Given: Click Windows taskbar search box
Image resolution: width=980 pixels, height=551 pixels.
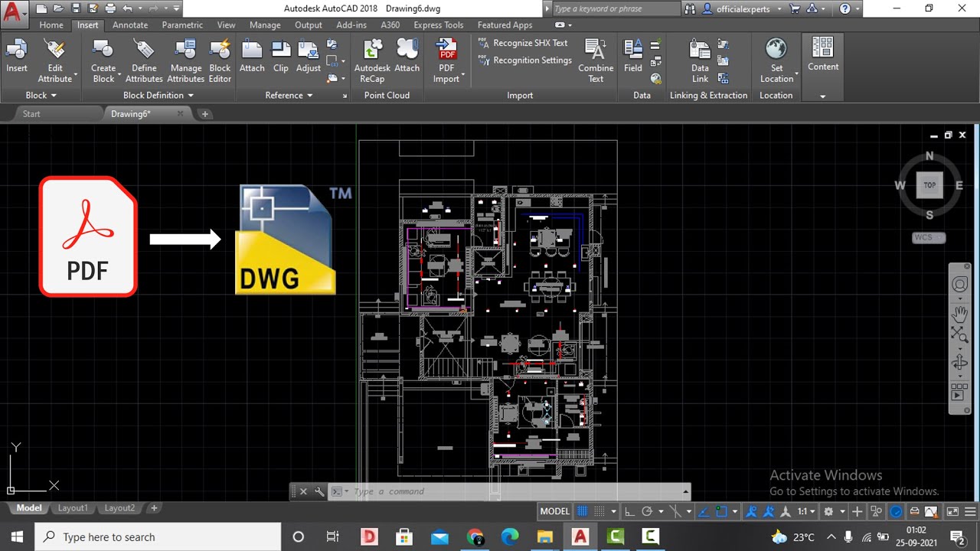Looking at the screenshot, I should (158, 537).
